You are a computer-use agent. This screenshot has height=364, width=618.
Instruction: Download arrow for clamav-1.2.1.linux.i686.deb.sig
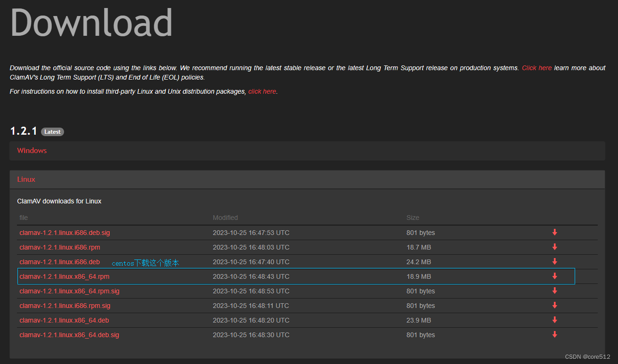(x=555, y=232)
